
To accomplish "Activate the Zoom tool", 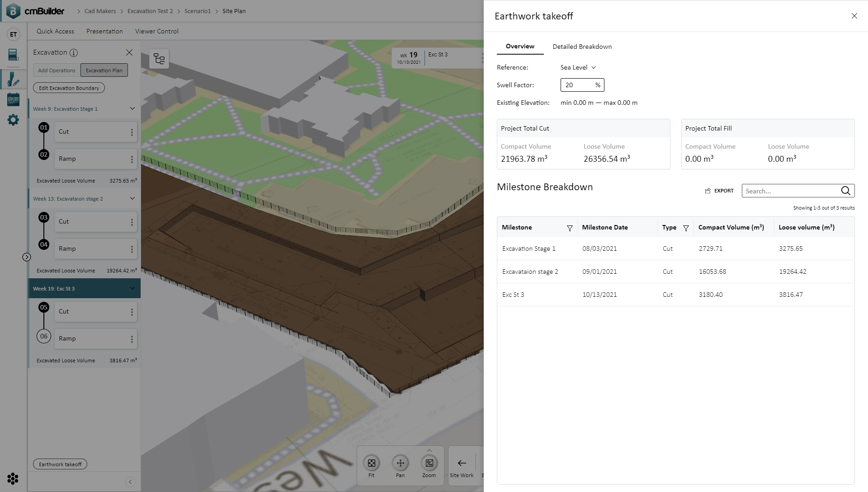I will coord(429,463).
